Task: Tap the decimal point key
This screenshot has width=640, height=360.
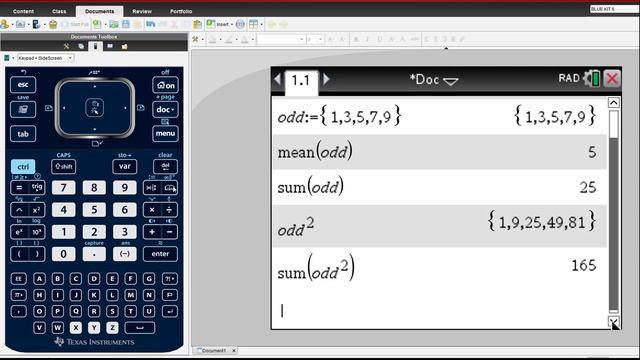Action: pos(94,254)
